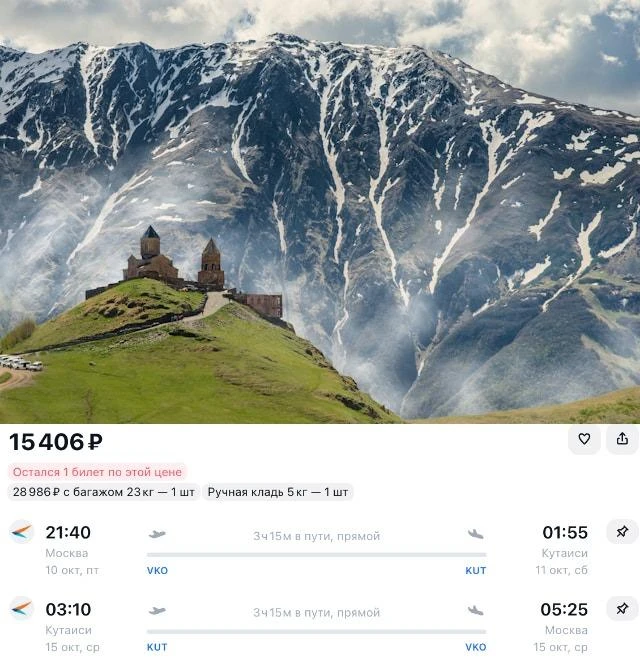Add ticket to favorites with heart icon
This screenshot has height=664, width=640.
pyautogui.click(x=584, y=439)
